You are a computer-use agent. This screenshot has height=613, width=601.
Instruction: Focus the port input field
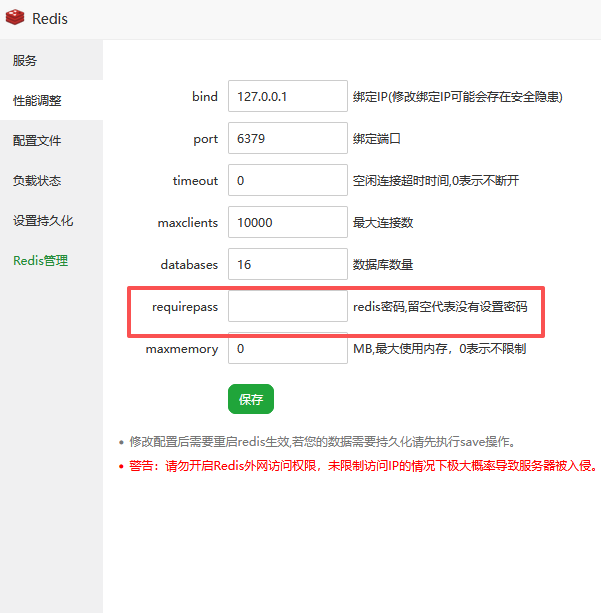pos(288,138)
